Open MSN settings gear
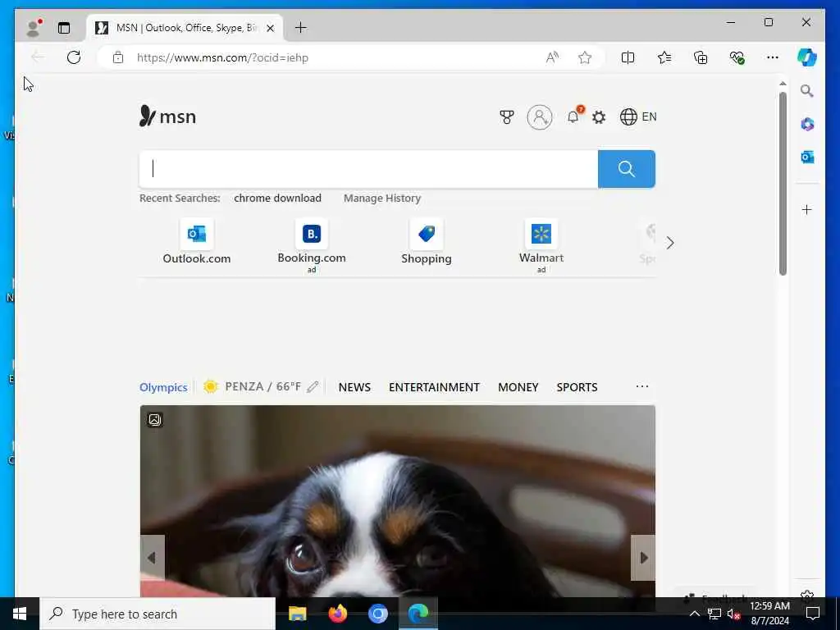This screenshot has width=840, height=630. pyautogui.click(x=599, y=116)
